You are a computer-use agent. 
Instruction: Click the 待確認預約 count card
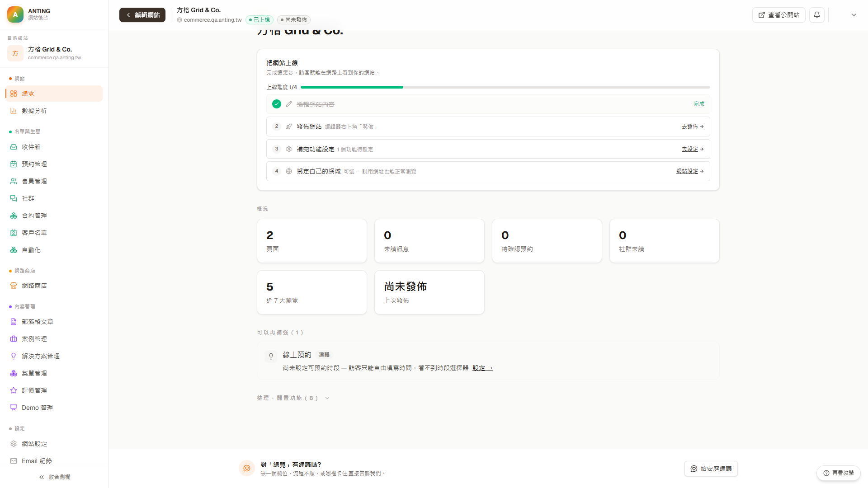click(547, 241)
